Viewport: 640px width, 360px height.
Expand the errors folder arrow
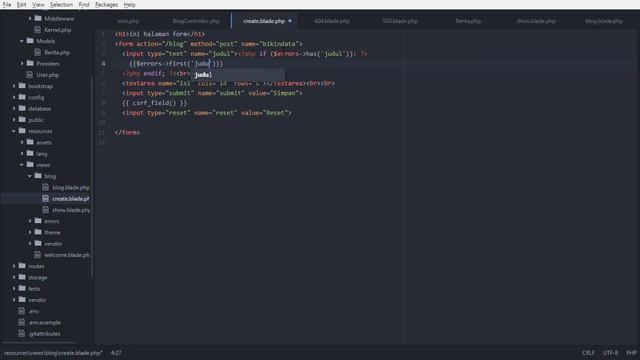tap(30, 221)
